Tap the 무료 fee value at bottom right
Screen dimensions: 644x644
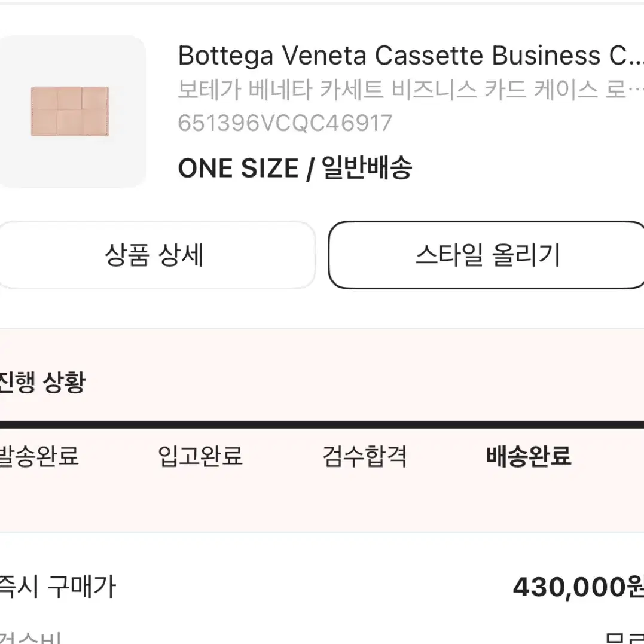click(x=624, y=638)
